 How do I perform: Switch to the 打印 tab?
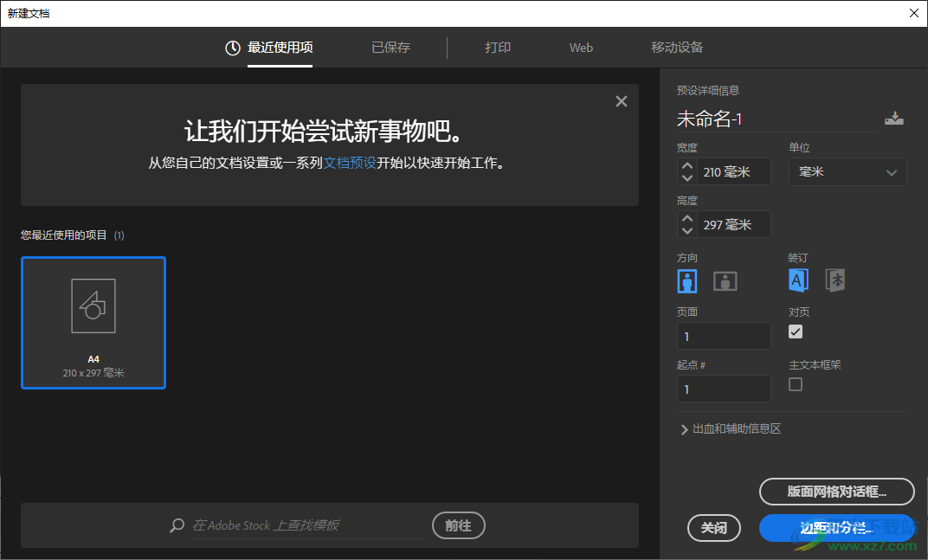498,48
